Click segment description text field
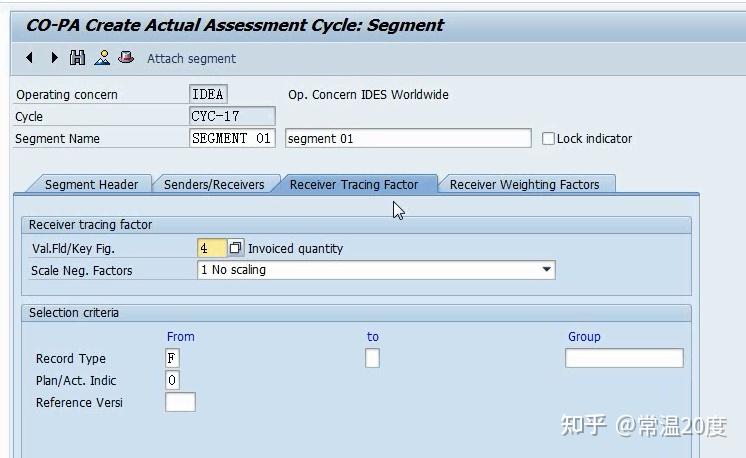 click(x=408, y=139)
